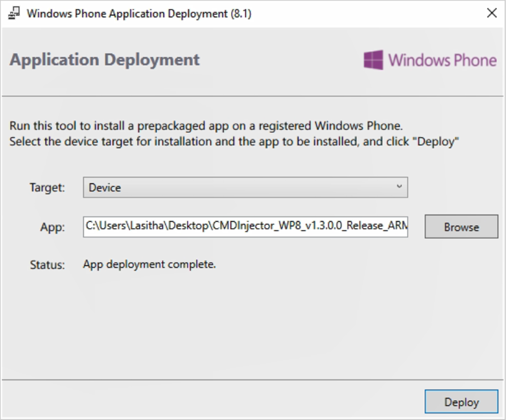Click Deploy to install the app

[x=461, y=402]
